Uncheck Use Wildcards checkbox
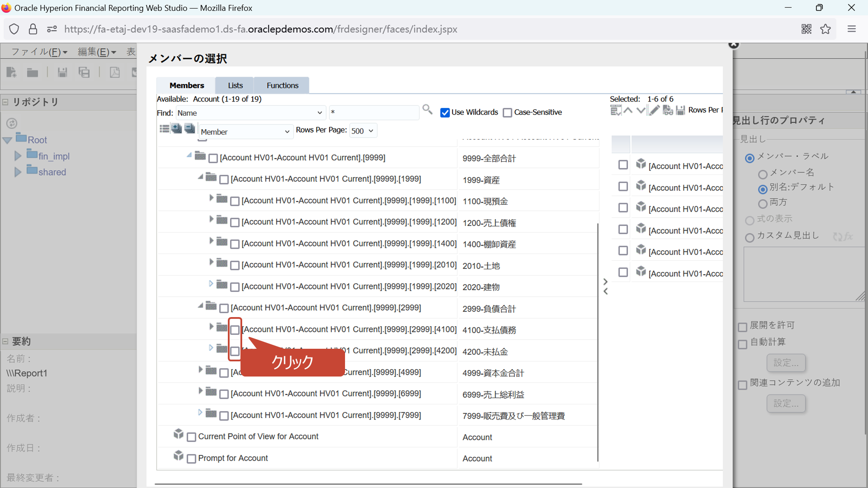 [x=445, y=113]
